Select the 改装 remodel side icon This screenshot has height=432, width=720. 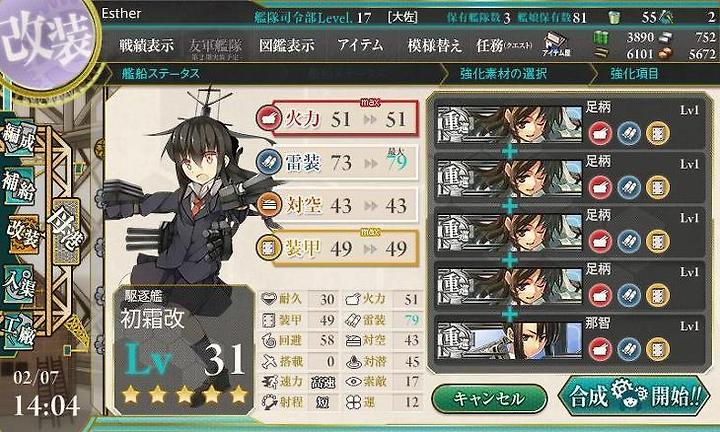24,235
